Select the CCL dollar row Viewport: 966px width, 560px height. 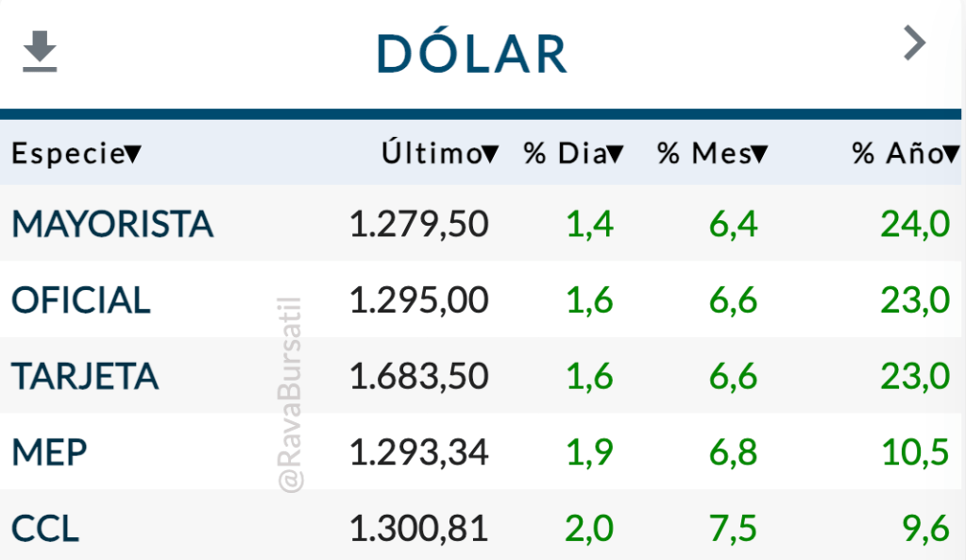(45, 529)
